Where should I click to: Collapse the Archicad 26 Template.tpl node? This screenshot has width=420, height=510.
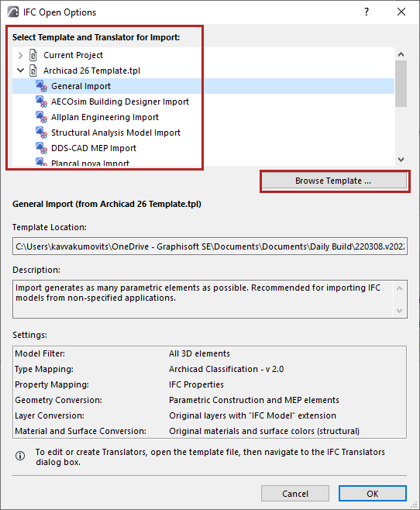(x=20, y=71)
